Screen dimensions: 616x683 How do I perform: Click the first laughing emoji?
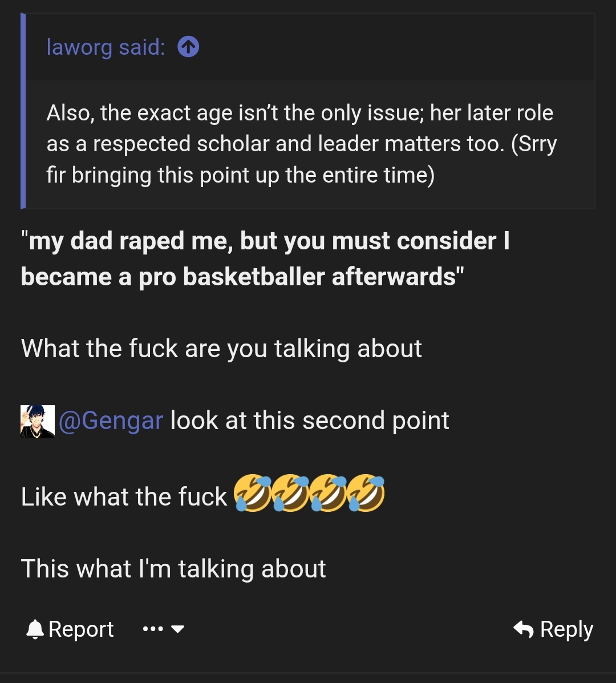[253, 493]
